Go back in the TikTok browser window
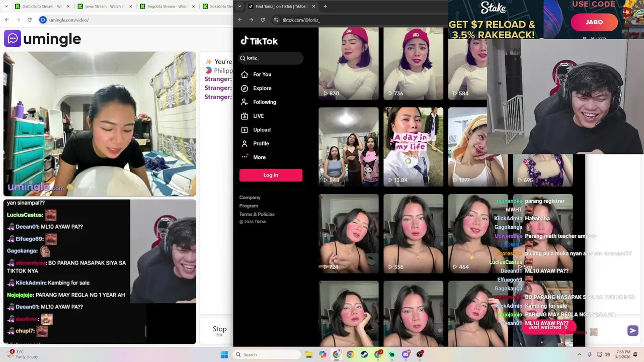Screen dimensions: 644x362 coord(240,20)
